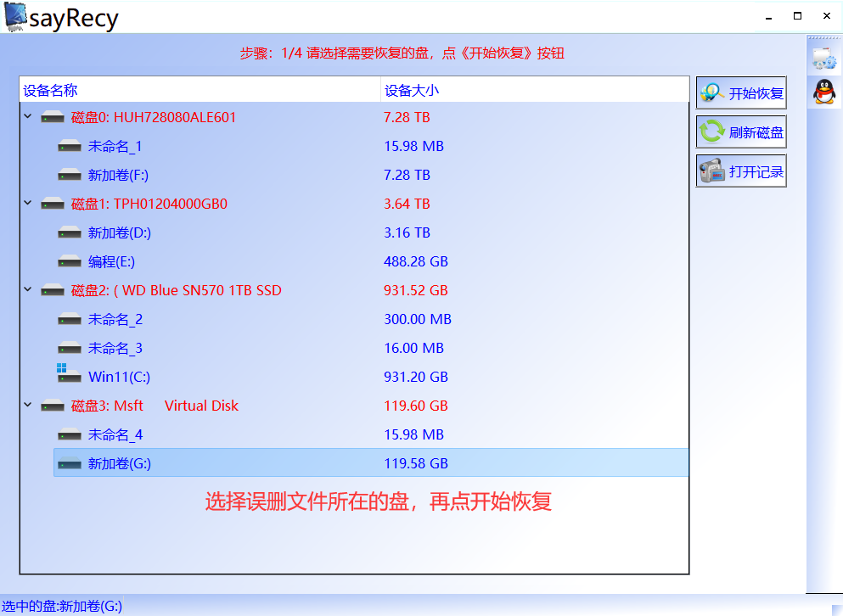Select drive icon for 磁盘3 Msft Virtual Disk
843x616 pixels.
[53, 406]
